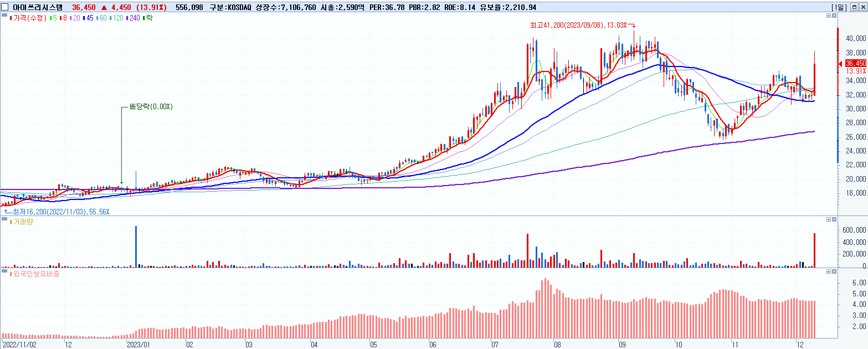Select the 120-day moving average legend
Viewport: 868px width, 349px height.
(x=117, y=19)
